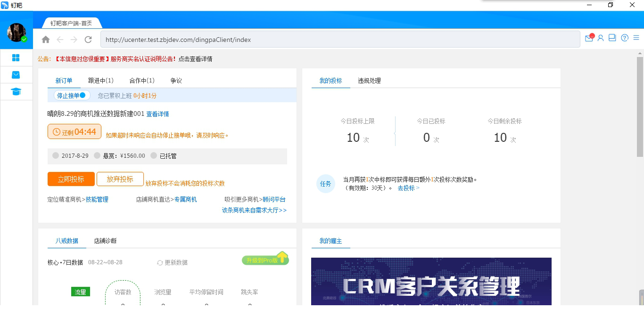Click the 今日剩余投标 label
The image size is (644, 317).
click(x=504, y=121)
